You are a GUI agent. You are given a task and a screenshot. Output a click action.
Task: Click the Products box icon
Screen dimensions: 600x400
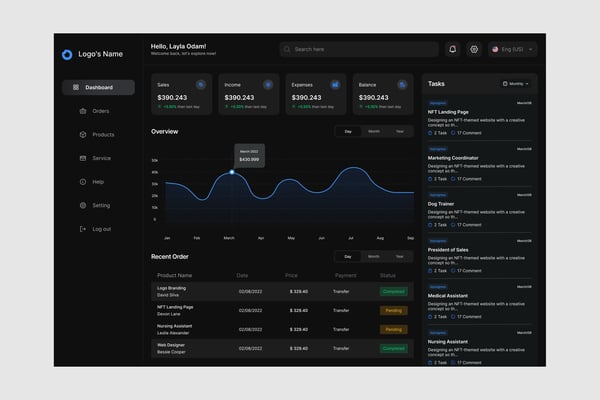click(x=83, y=134)
